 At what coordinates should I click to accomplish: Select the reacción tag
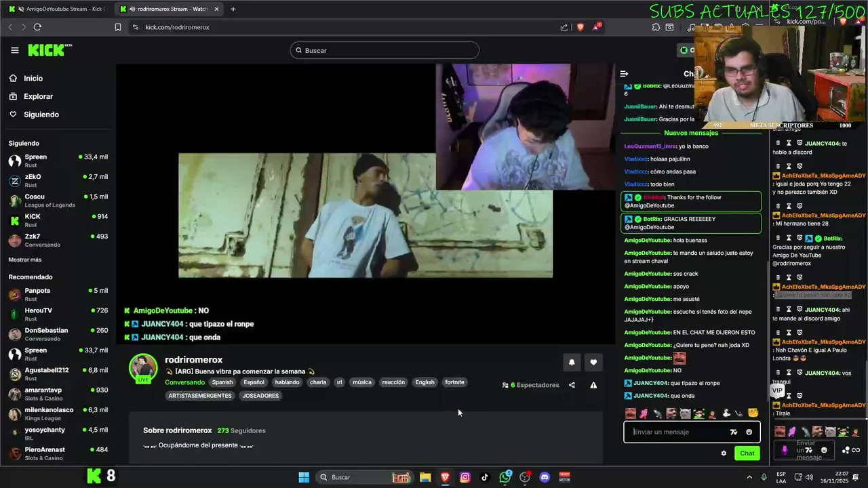pos(393,382)
